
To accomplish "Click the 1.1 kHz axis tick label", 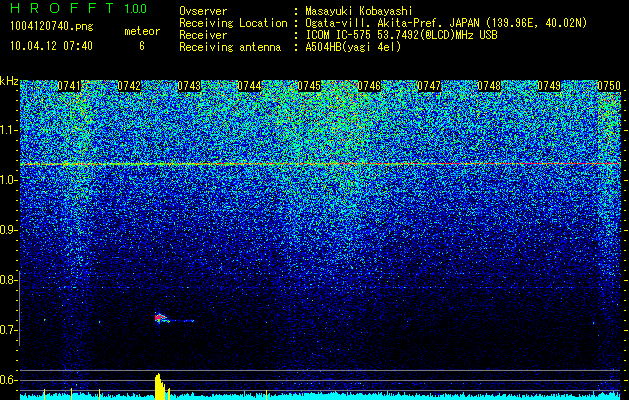I will [8, 130].
